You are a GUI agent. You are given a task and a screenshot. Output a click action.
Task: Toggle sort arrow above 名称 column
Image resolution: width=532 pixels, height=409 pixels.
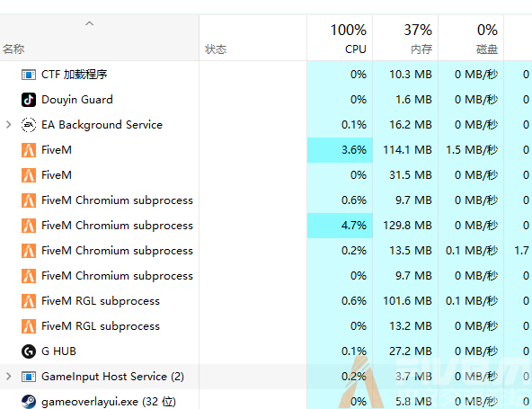point(89,23)
